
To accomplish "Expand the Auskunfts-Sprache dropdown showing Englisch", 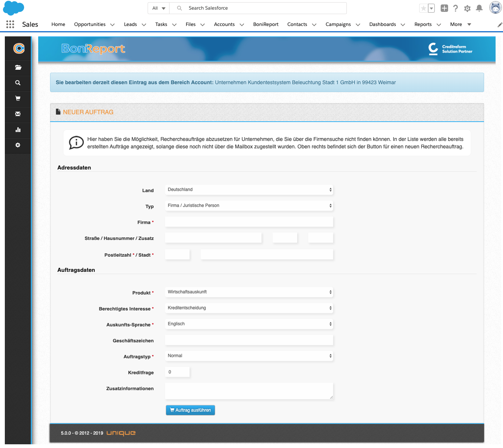I will coord(249,324).
